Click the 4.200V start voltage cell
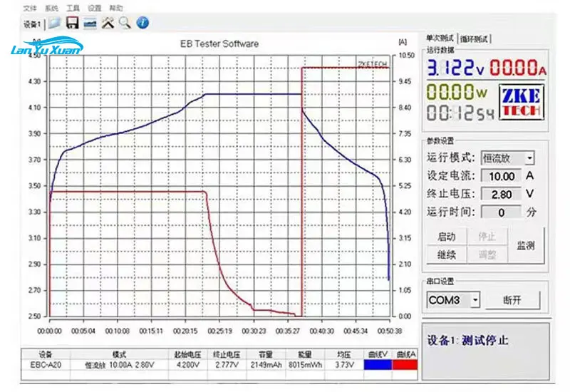 (187, 365)
